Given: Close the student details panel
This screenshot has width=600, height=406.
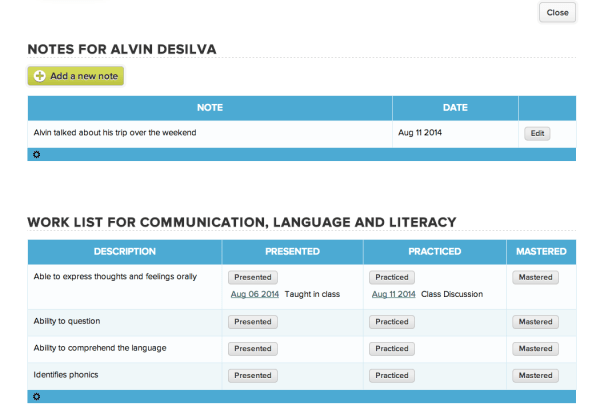Looking at the screenshot, I should click(557, 13).
